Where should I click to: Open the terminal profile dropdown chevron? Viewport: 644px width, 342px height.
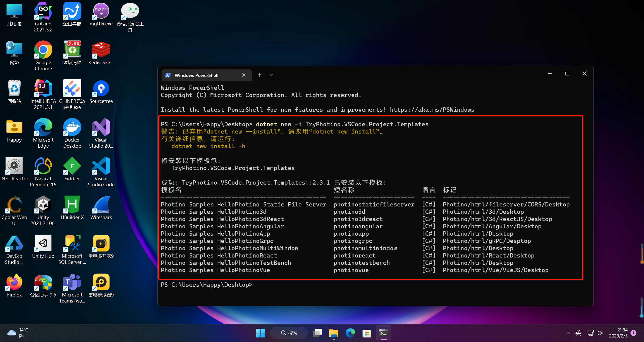271,75
